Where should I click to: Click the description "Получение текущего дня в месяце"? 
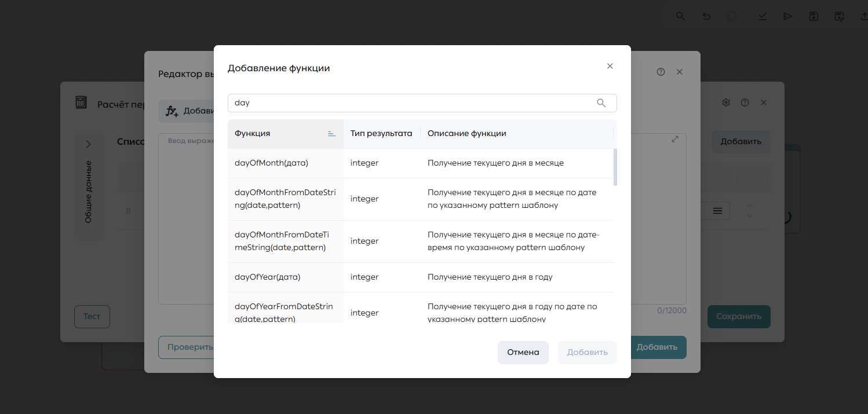(495, 163)
